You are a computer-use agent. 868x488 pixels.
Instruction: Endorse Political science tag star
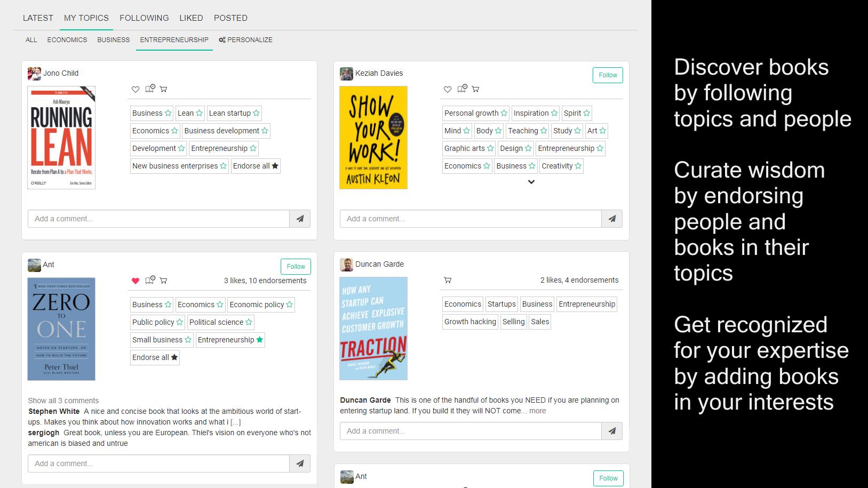point(249,322)
